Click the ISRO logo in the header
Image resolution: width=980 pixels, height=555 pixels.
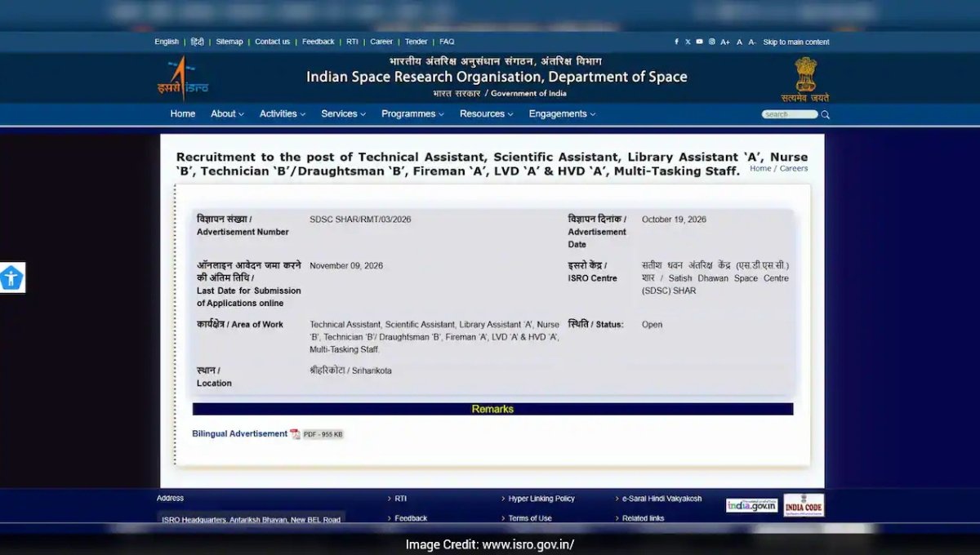(183, 78)
